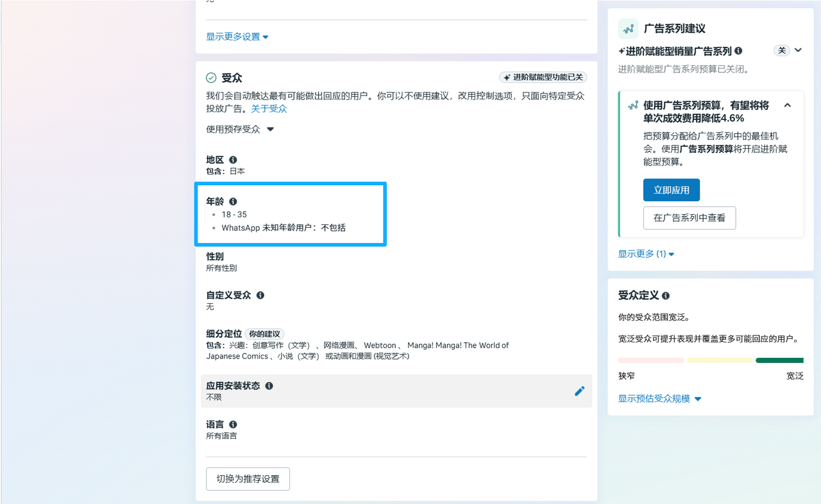Click the green check icon beside 受众
This screenshot has width=821, height=504.
211,78
